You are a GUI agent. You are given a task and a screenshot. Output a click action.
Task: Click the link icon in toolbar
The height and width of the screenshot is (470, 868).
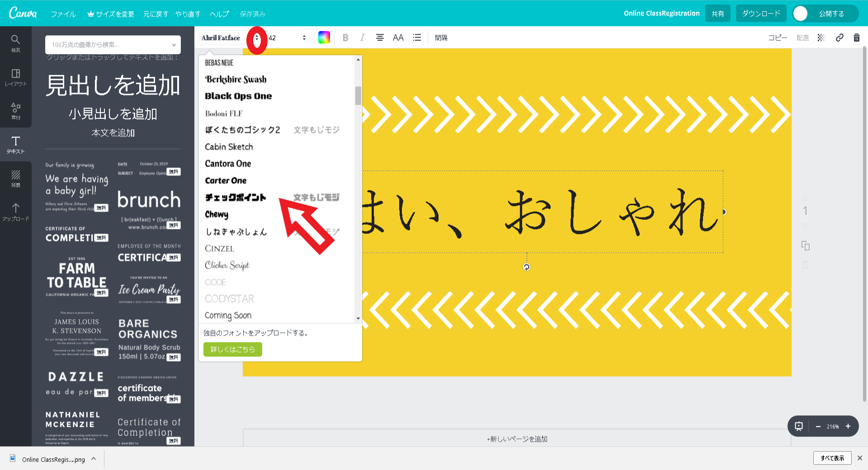840,38
